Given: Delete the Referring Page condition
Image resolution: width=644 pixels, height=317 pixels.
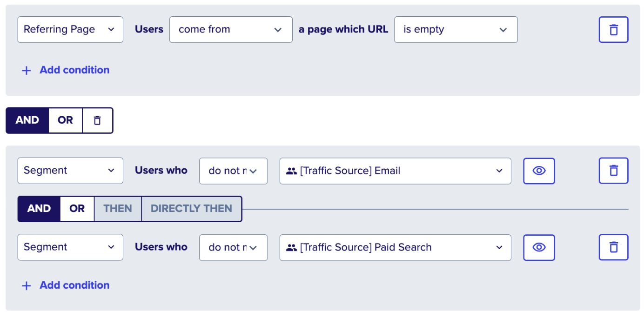Looking at the screenshot, I should (613, 30).
